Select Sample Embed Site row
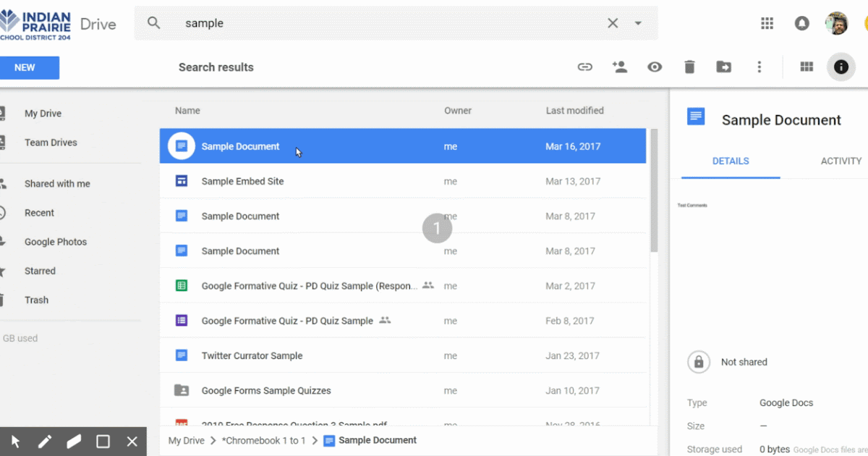 [403, 181]
